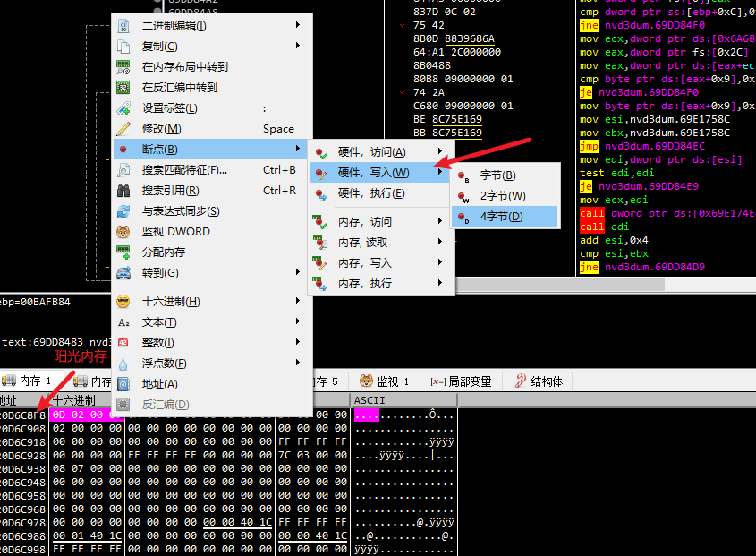Click the 复制 copy icon

tap(123, 47)
